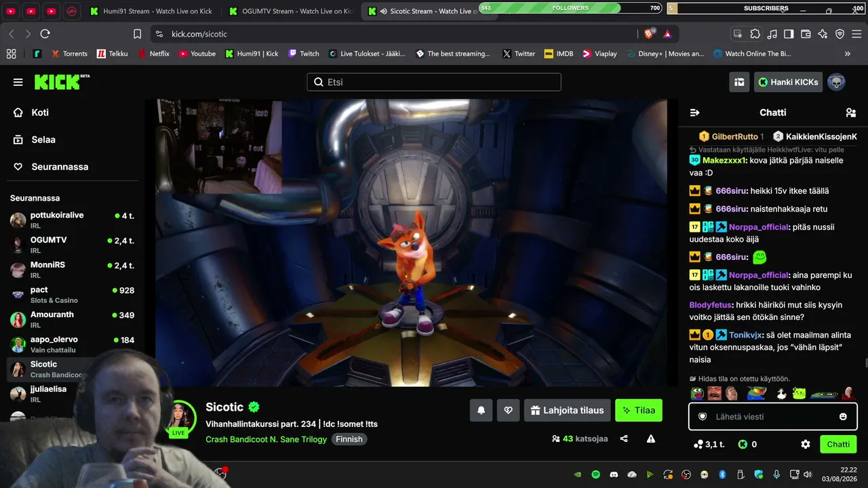Open Amouranth in the followed channels list

(72, 319)
